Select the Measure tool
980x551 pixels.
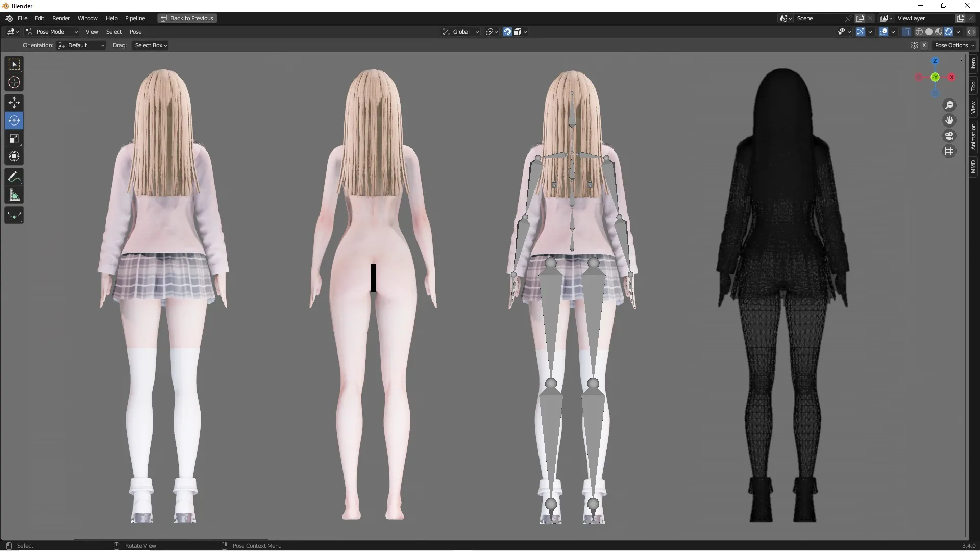click(14, 195)
